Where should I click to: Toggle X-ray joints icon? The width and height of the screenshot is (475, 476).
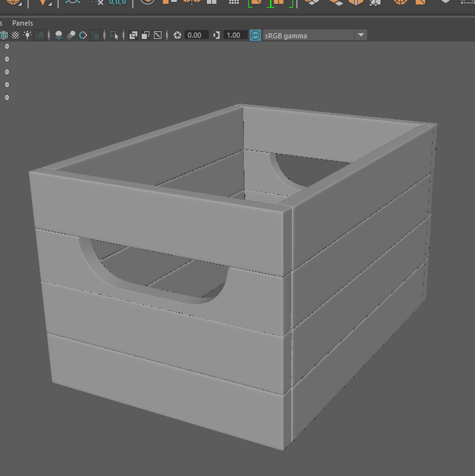pos(158,35)
